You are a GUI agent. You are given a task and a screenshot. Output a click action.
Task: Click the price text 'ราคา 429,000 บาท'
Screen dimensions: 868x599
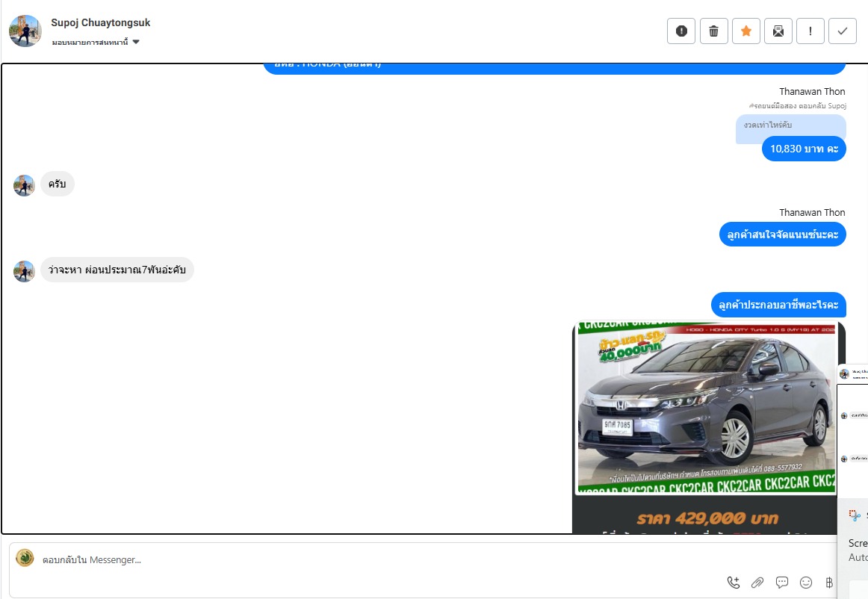coord(707,518)
